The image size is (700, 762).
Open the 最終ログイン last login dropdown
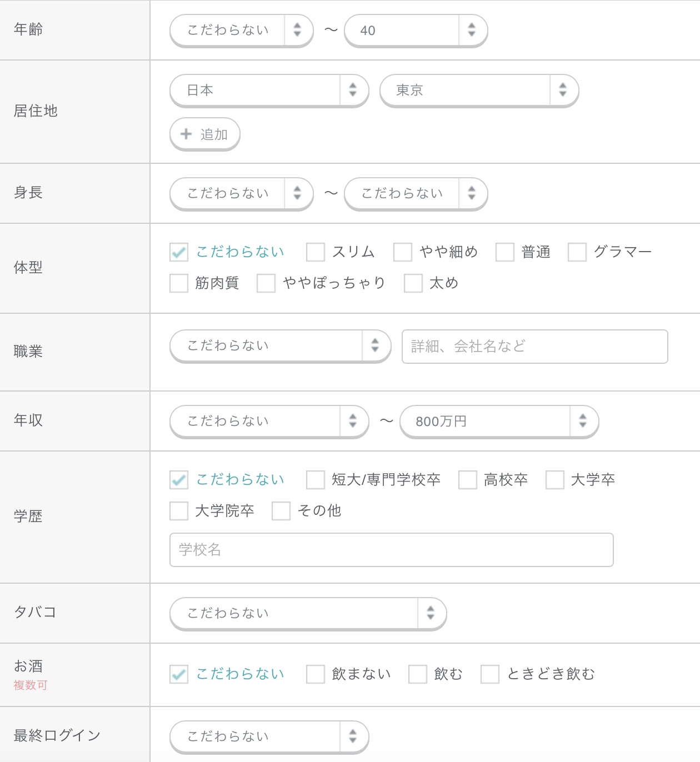269,736
